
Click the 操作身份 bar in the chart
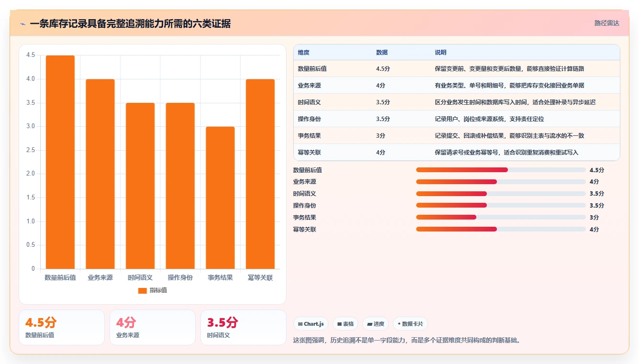click(x=180, y=186)
